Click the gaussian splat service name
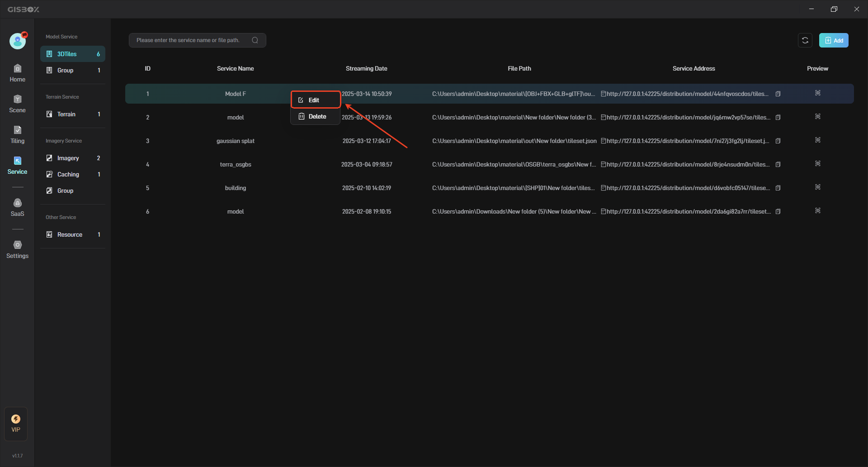 [x=236, y=141]
